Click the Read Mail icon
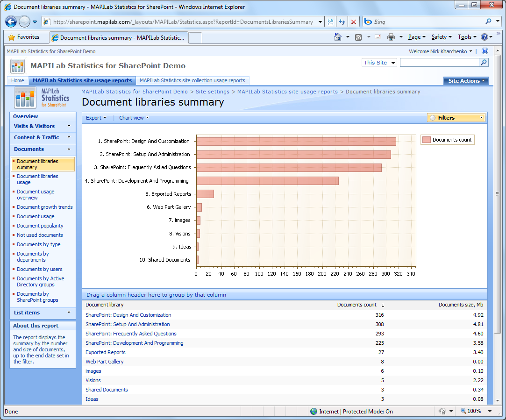This screenshot has height=420, width=506. pyautogui.click(x=378, y=37)
